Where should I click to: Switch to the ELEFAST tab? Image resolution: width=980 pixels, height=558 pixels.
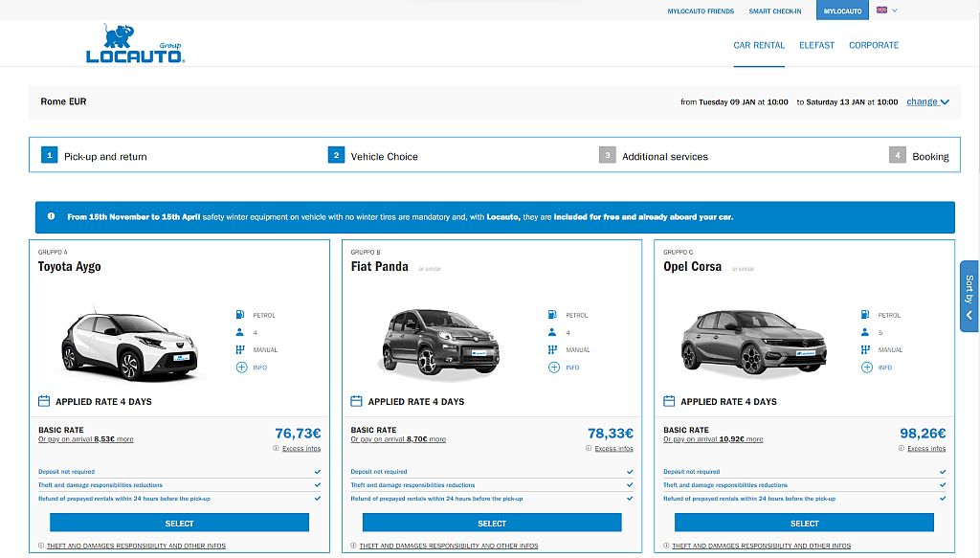[816, 45]
